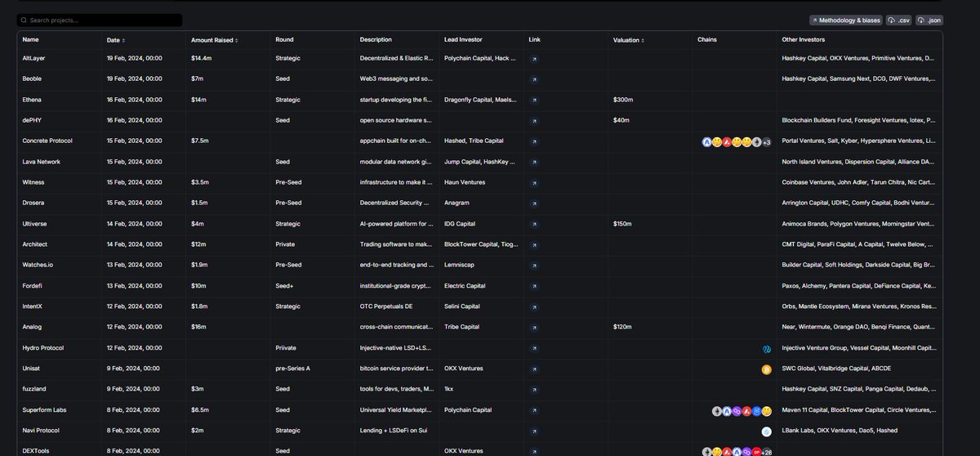Image resolution: width=980 pixels, height=456 pixels.
Task: Click the Bitcoin chain icon for Unisat
Action: 767,369
